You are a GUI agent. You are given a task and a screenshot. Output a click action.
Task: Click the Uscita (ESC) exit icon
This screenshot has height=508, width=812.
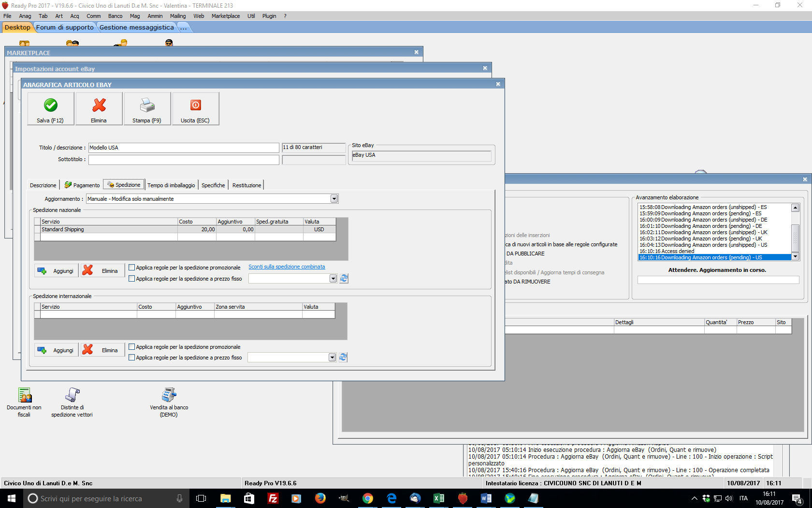click(195, 105)
